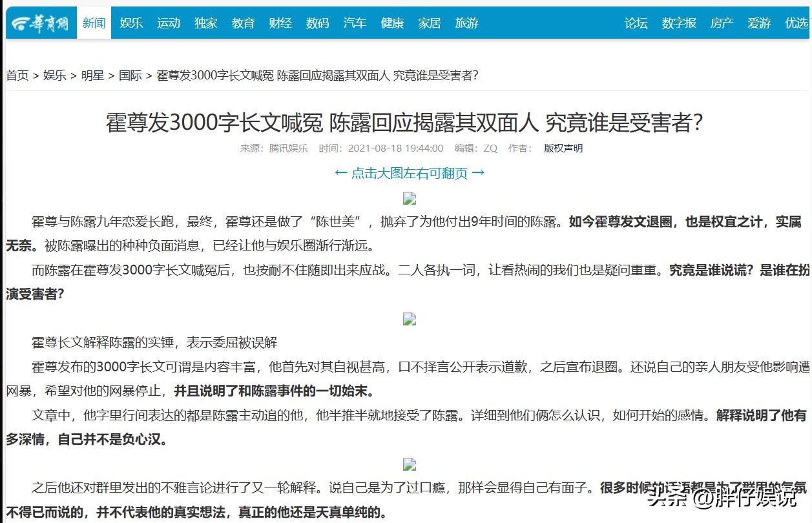Open the 汽车 channel
Image resolution: width=812 pixels, height=523 pixels.
pyautogui.click(x=355, y=23)
